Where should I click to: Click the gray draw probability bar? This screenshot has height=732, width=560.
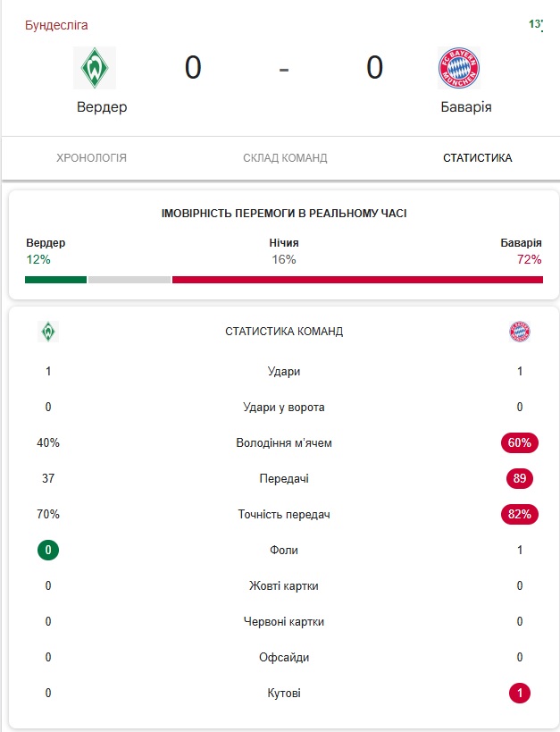129,280
